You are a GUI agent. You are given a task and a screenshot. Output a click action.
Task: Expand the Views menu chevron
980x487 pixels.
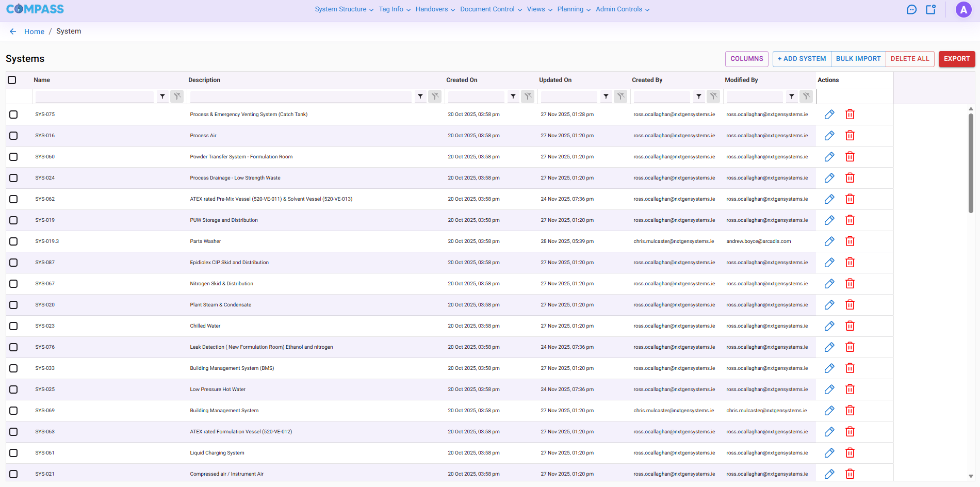pyautogui.click(x=550, y=9)
